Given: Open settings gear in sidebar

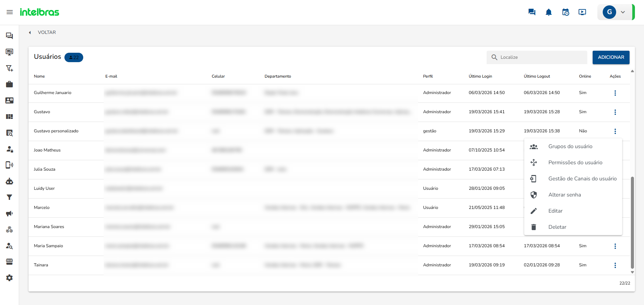Looking at the screenshot, I should (x=9, y=278).
